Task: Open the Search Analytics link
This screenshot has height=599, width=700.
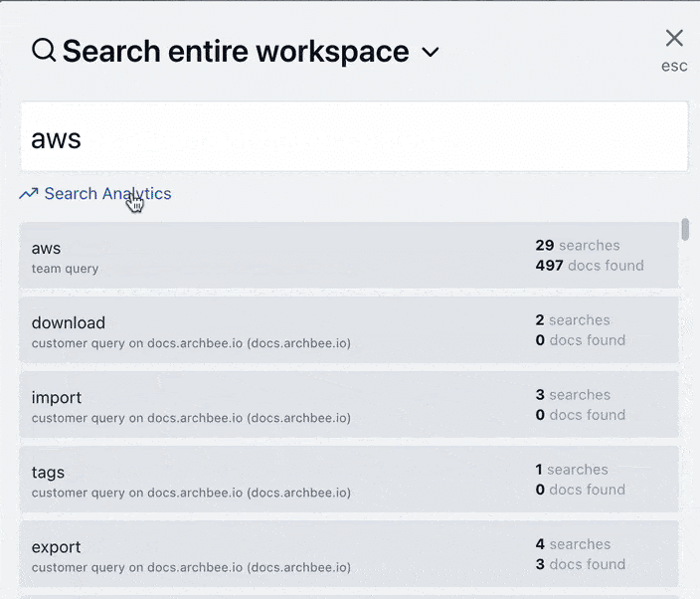Action: coord(107,194)
